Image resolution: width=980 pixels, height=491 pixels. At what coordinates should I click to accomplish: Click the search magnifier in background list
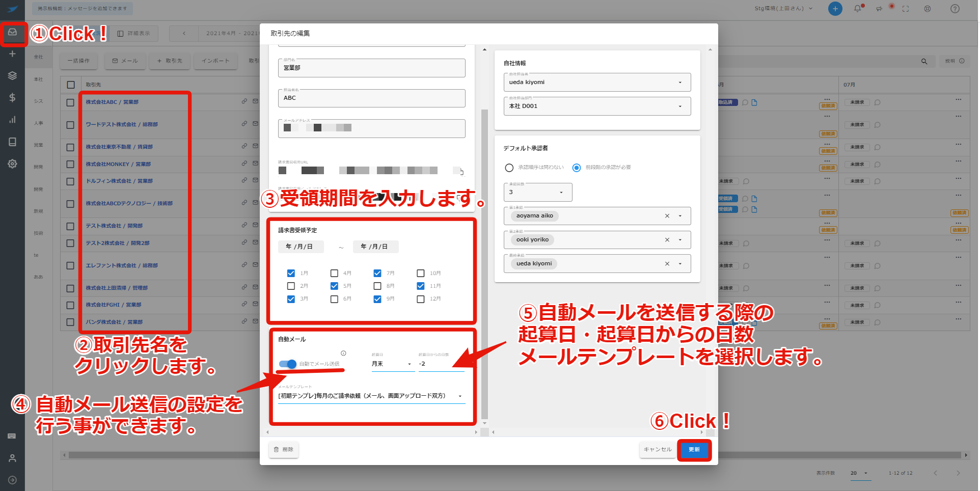(924, 61)
